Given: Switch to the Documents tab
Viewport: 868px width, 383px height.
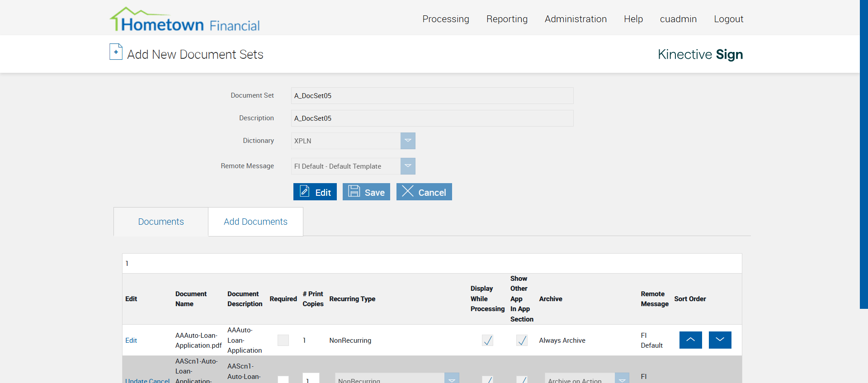Looking at the screenshot, I should click(x=161, y=222).
